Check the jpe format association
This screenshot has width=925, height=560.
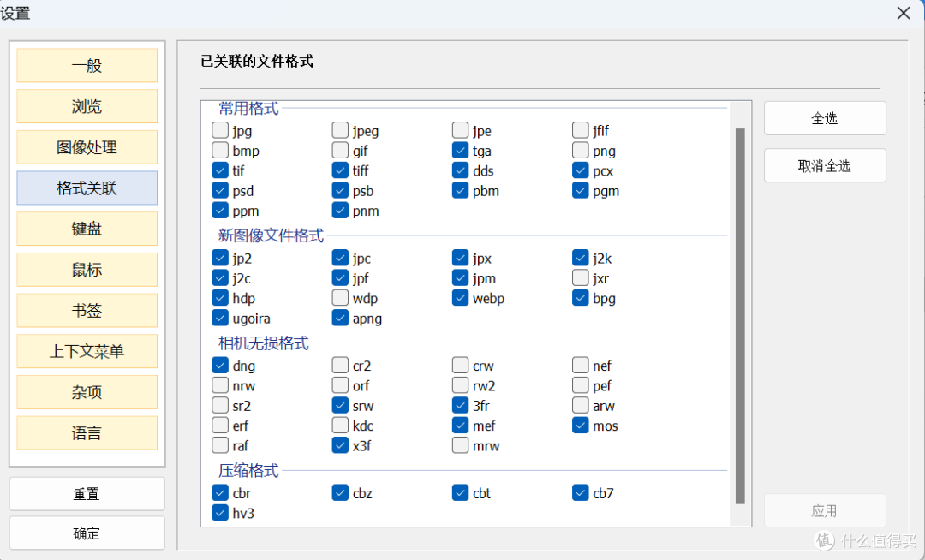460,130
